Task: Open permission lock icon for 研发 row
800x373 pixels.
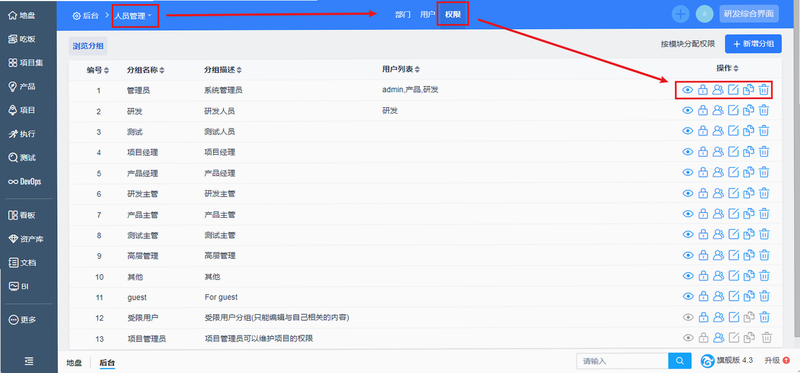Action: click(703, 110)
